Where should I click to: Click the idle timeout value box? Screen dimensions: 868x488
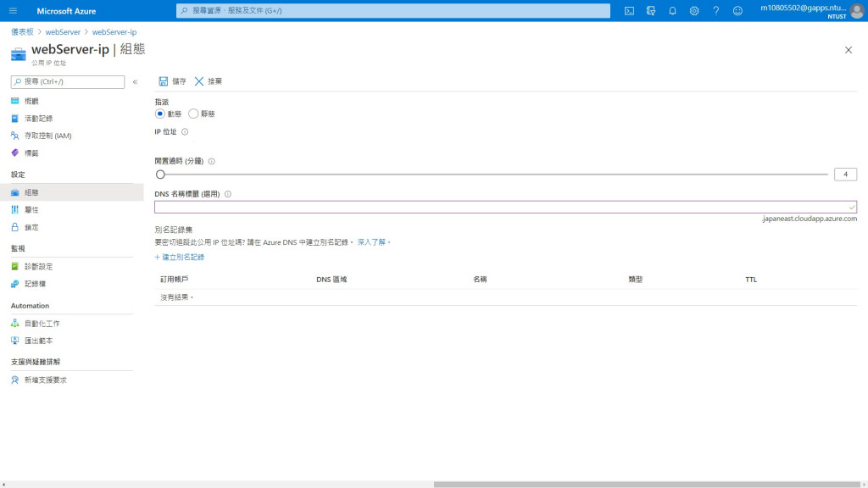pos(845,175)
